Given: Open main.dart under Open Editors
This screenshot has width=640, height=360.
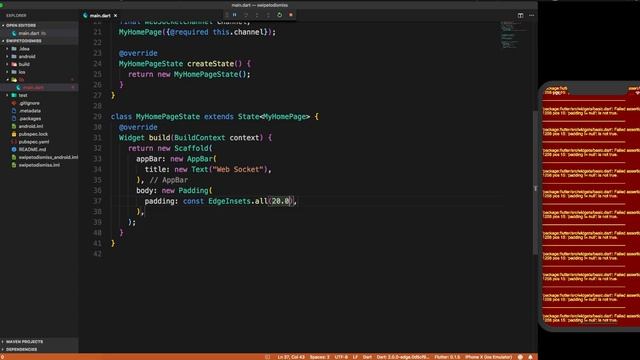Looking at the screenshot, I should coord(39,33).
